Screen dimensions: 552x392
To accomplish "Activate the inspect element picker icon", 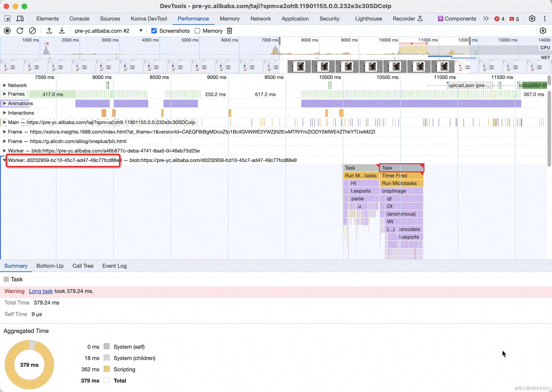I will coord(7,18).
